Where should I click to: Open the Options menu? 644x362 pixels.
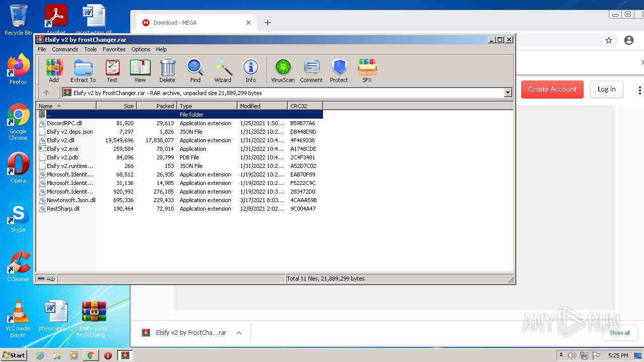(x=141, y=49)
